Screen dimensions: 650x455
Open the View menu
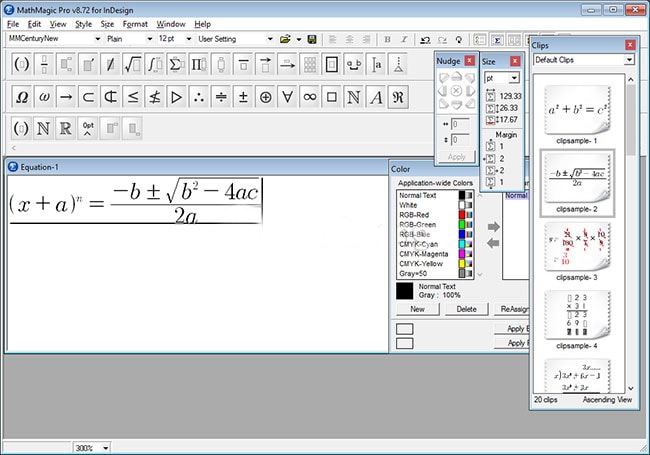pos(58,24)
